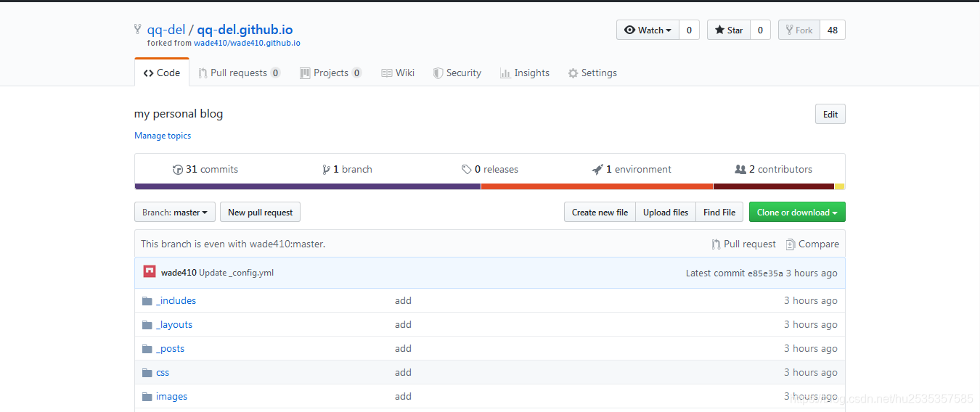The image size is (980, 412).
Task: Open the Insights tab
Action: point(525,73)
